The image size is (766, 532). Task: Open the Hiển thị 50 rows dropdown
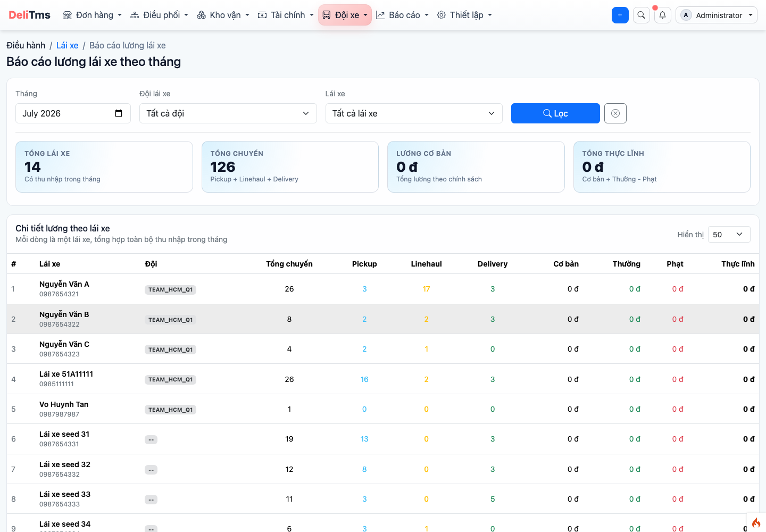pyautogui.click(x=729, y=235)
